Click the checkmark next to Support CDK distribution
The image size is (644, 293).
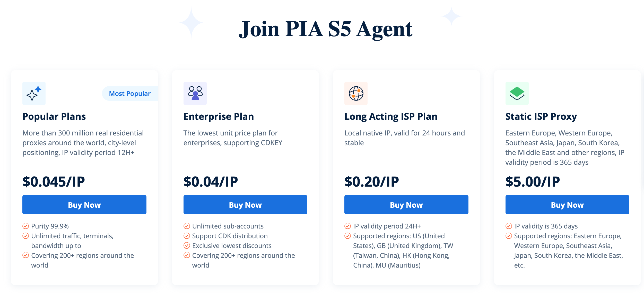[187, 236]
